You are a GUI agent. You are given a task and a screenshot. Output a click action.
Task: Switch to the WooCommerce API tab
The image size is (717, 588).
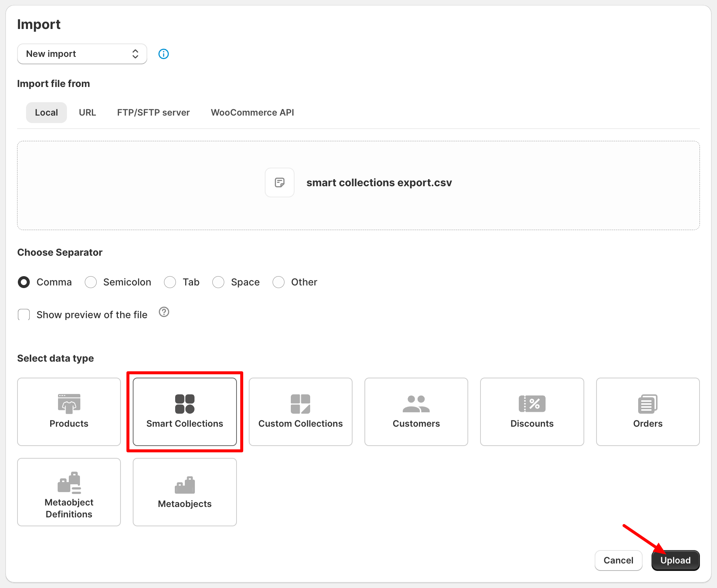tap(252, 112)
